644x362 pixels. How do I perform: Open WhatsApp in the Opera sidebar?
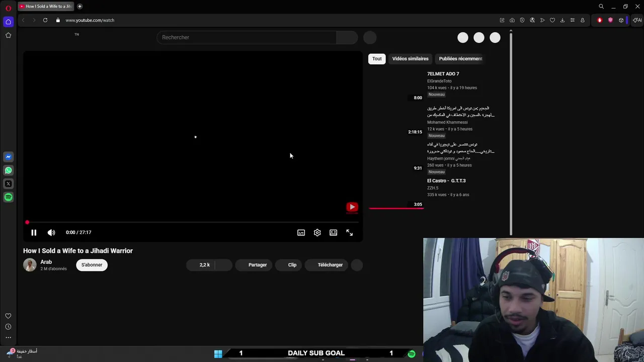8,170
